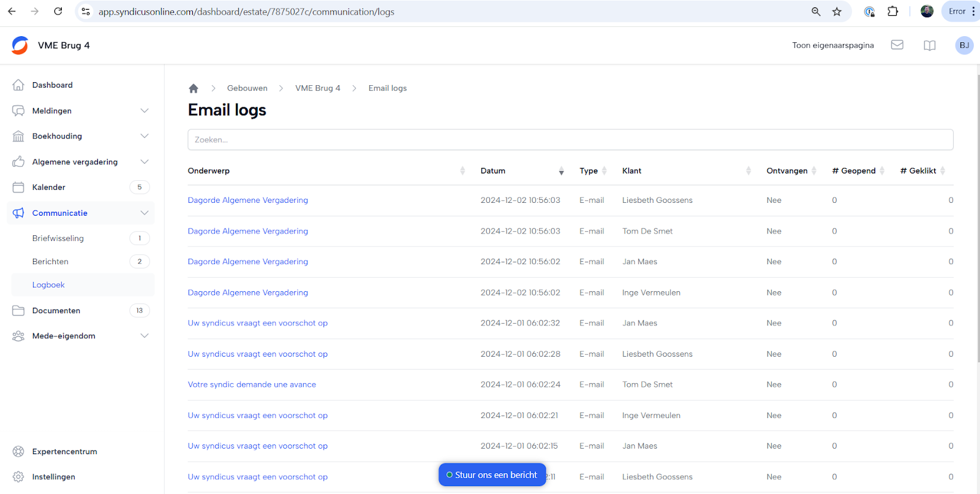Click the BJ user avatar
The width and height of the screenshot is (980, 494).
[x=964, y=45]
